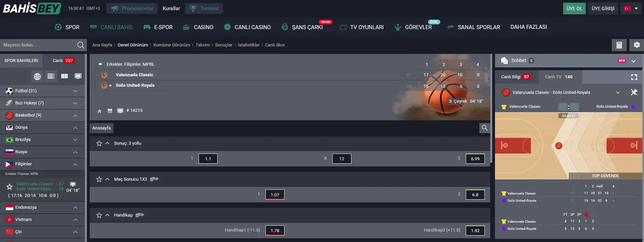Expand the Buz Hokeyi (7) category
This screenshot has height=242, width=644.
75,103
